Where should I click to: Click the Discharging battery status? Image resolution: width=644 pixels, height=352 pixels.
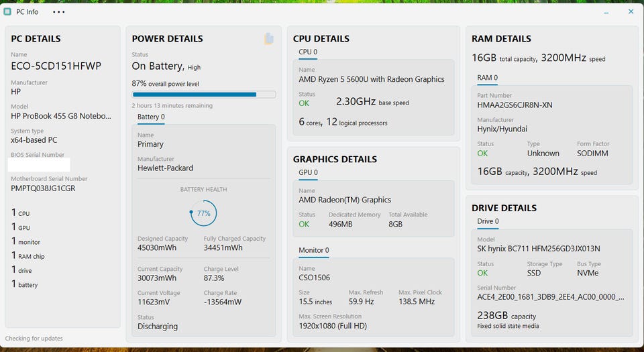coord(158,327)
